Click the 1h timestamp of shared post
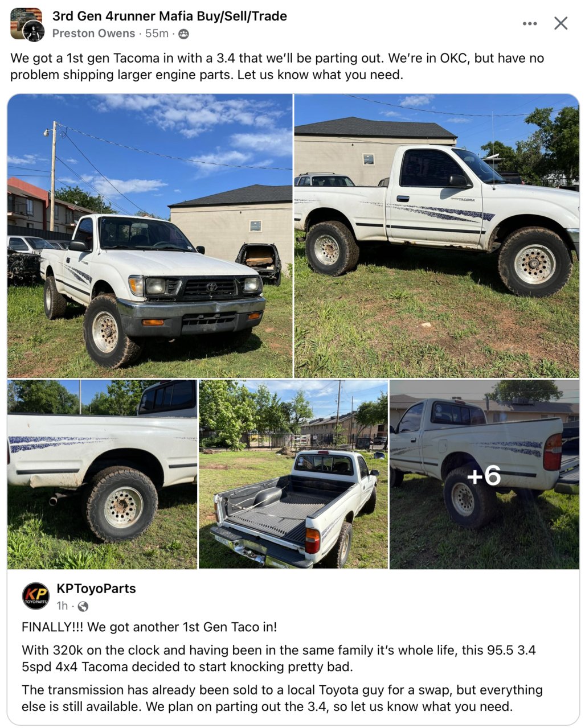Viewport: 585px width, 728px height. point(62,606)
